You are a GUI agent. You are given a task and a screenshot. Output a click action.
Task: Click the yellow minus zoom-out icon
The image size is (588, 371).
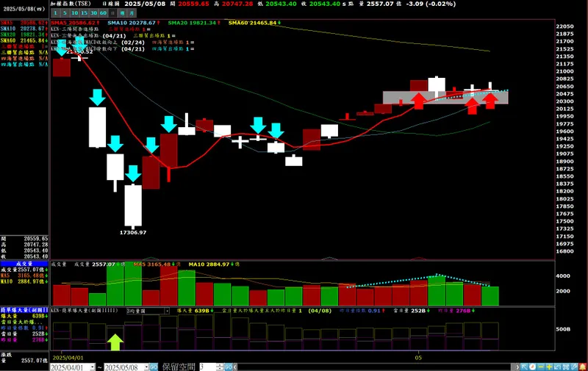click(541, 367)
